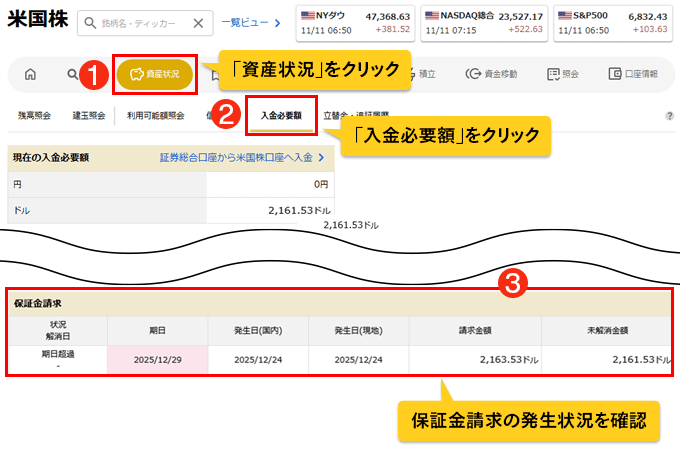Viewport: 680px width, 451px height.
Task: Open the NASDAQ総合 index card
Action: point(484,23)
